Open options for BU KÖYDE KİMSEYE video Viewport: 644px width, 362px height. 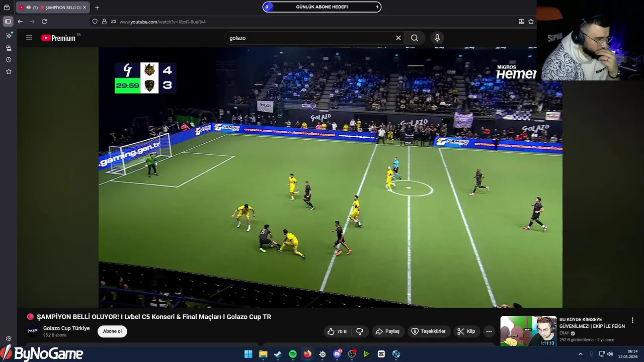[x=632, y=320]
